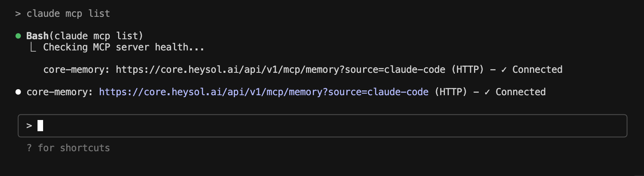Click the checkmark next to the purple URL line
644x176 pixels.
pos(487,92)
